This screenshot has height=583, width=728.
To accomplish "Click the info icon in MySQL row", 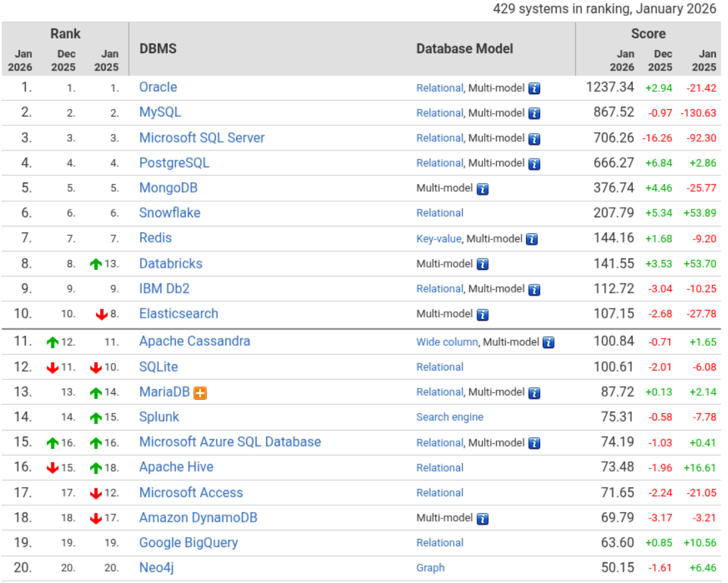I will (535, 113).
